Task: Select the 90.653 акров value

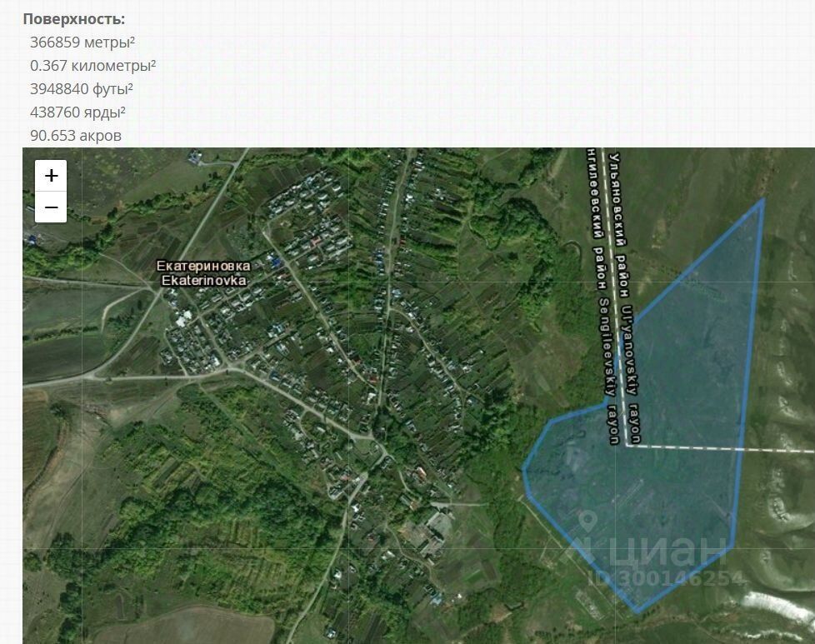Action: 75,136
